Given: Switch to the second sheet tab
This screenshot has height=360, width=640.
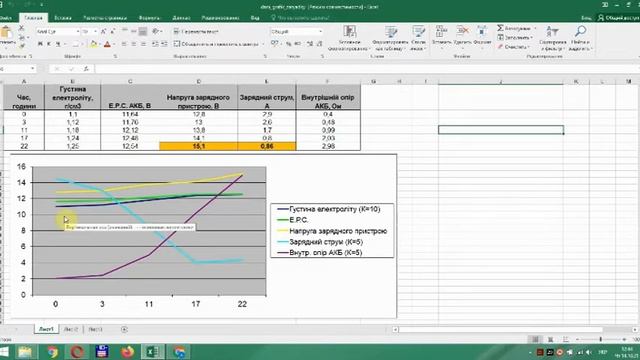Looking at the screenshot, I should (x=71, y=329).
